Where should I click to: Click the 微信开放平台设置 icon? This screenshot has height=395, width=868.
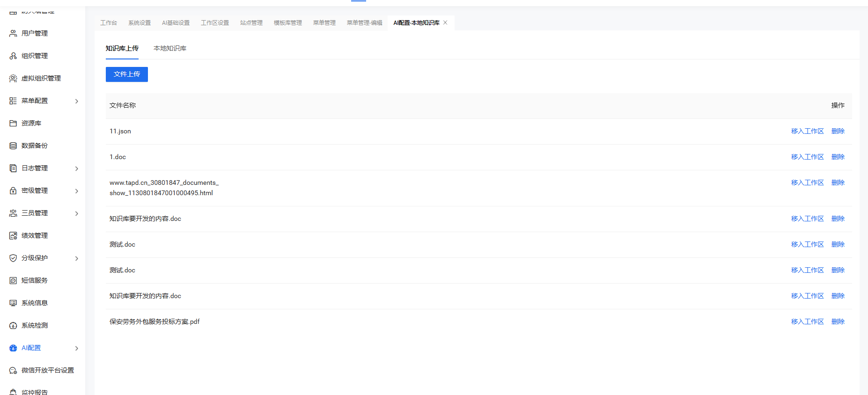pos(13,371)
